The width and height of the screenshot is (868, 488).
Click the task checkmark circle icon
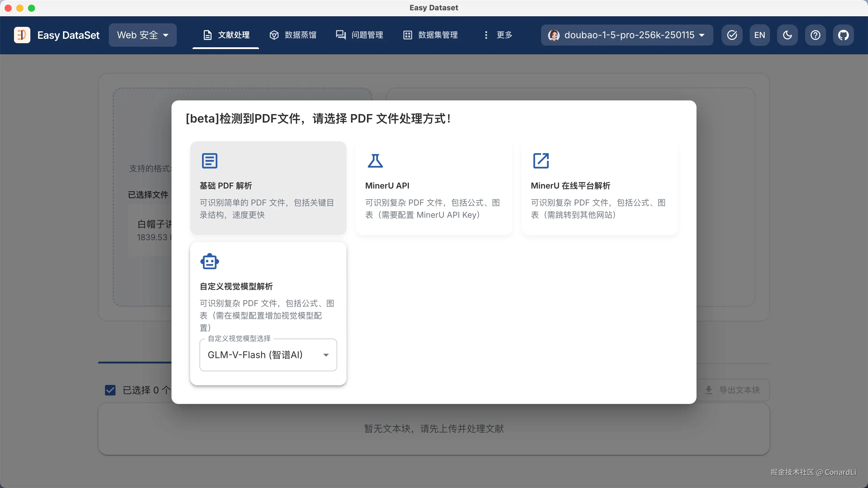click(x=732, y=35)
